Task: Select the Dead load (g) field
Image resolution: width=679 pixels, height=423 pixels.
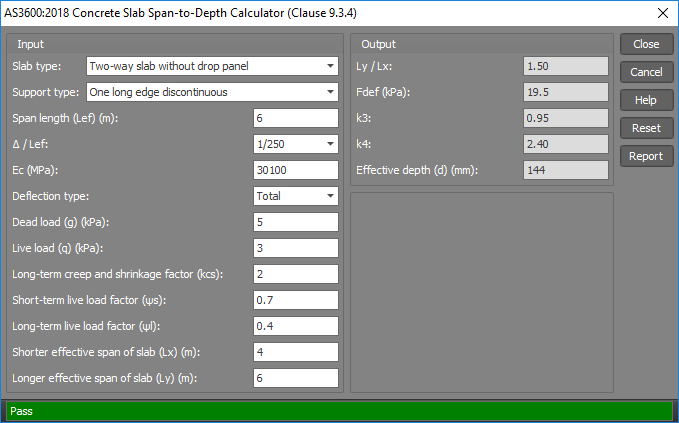Action: coord(296,222)
